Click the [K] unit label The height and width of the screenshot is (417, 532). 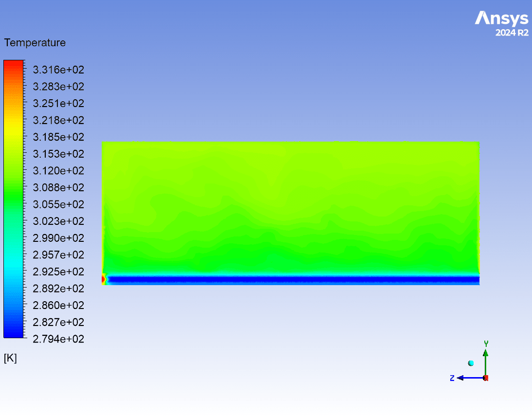click(x=10, y=358)
